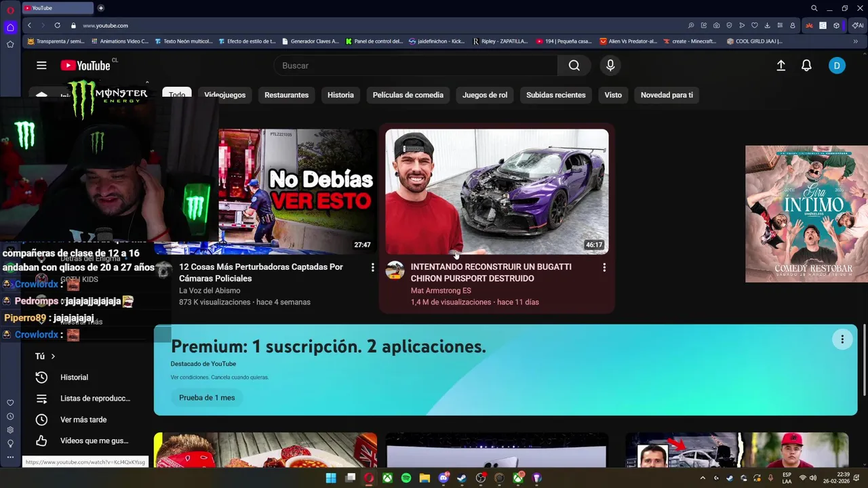Open Discord from the taskbar
The width and height of the screenshot is (868, 488).
coord(443,478)
